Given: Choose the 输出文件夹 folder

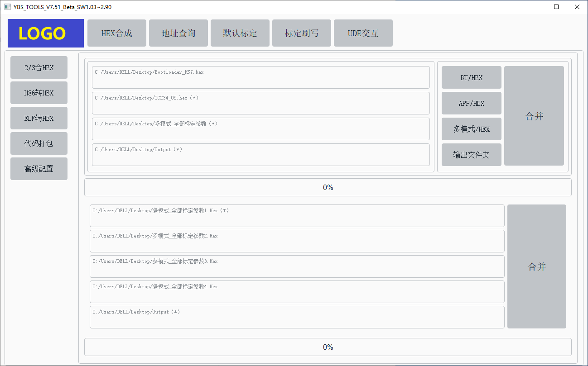Looking at the screenshot, I should tap(472, 155).
